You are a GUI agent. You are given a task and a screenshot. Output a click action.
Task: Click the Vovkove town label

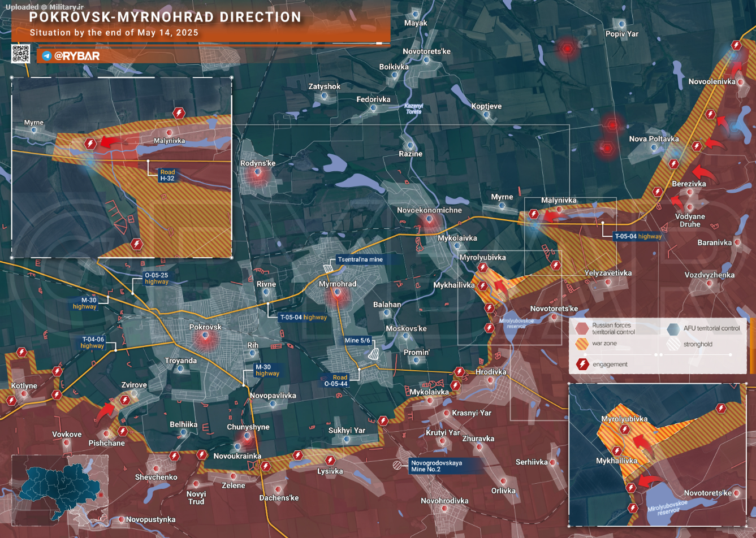pos(67,435)
